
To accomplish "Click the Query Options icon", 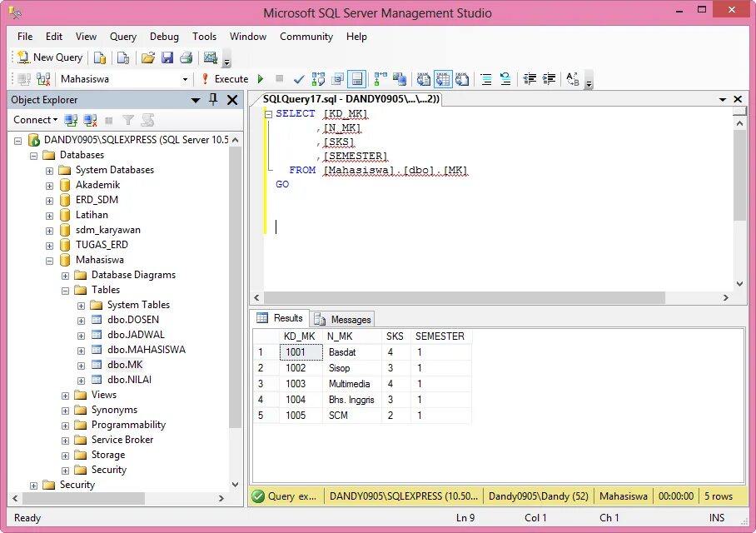I will coord(337,79).
